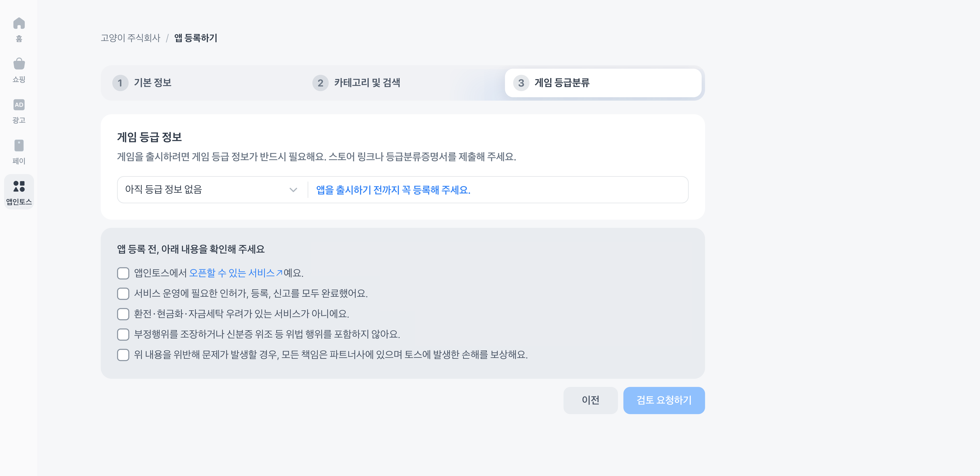980x476 pixels.
Task: Open the 홈 home icon in sidebar
Action: pyautogui.click(x=19, y=24)
